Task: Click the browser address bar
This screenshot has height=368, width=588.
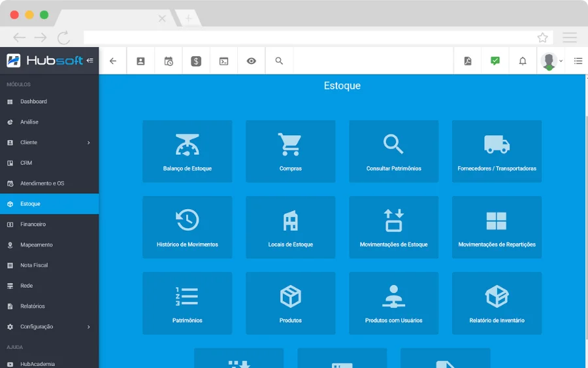Action: click(310, 37)
